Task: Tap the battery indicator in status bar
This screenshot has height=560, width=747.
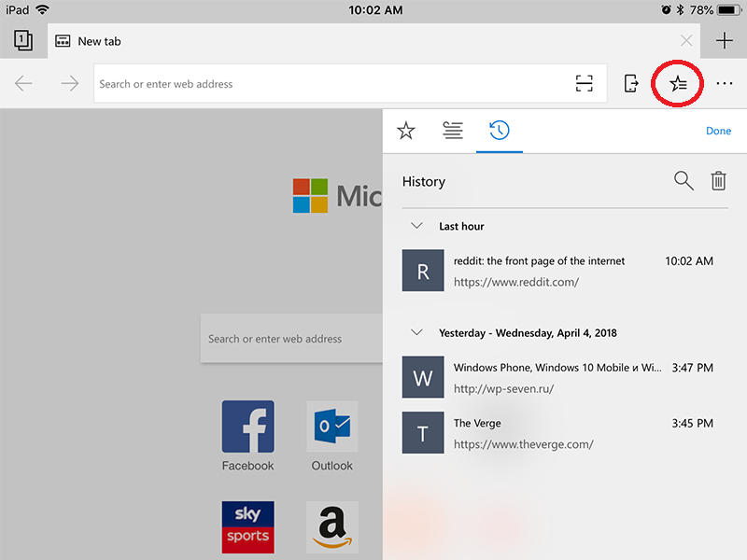Action: 729,10
